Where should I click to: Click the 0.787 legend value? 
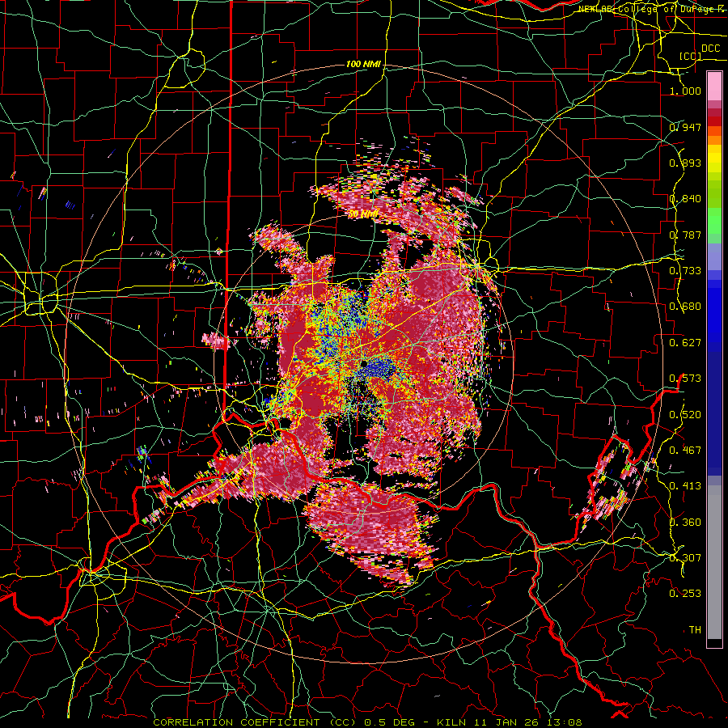[x=685, y=235]
